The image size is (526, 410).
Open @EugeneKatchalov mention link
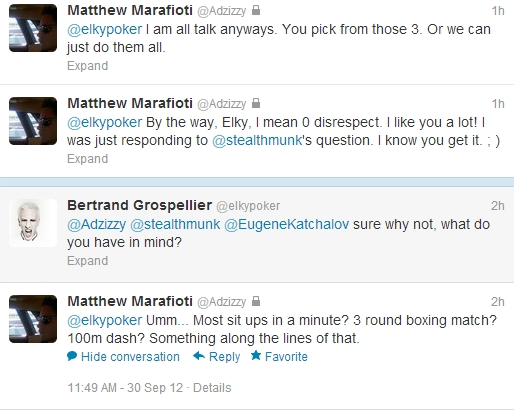point(286,224)
